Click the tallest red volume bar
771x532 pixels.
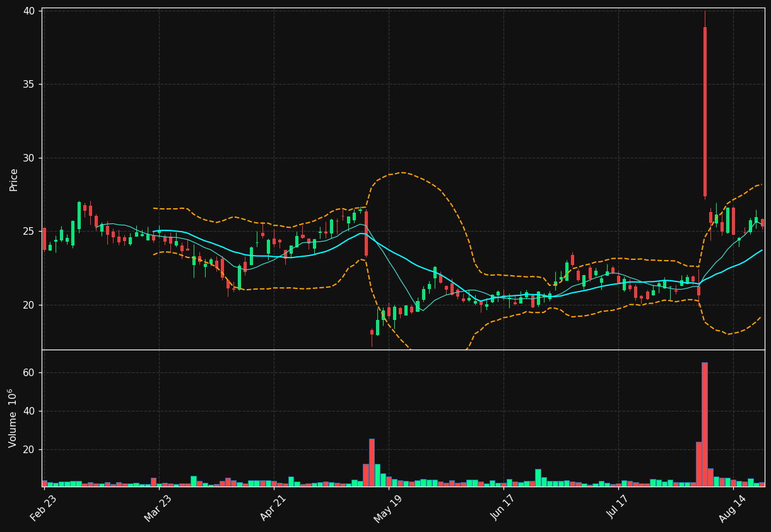pyautogui.click(x=705, y=424)
